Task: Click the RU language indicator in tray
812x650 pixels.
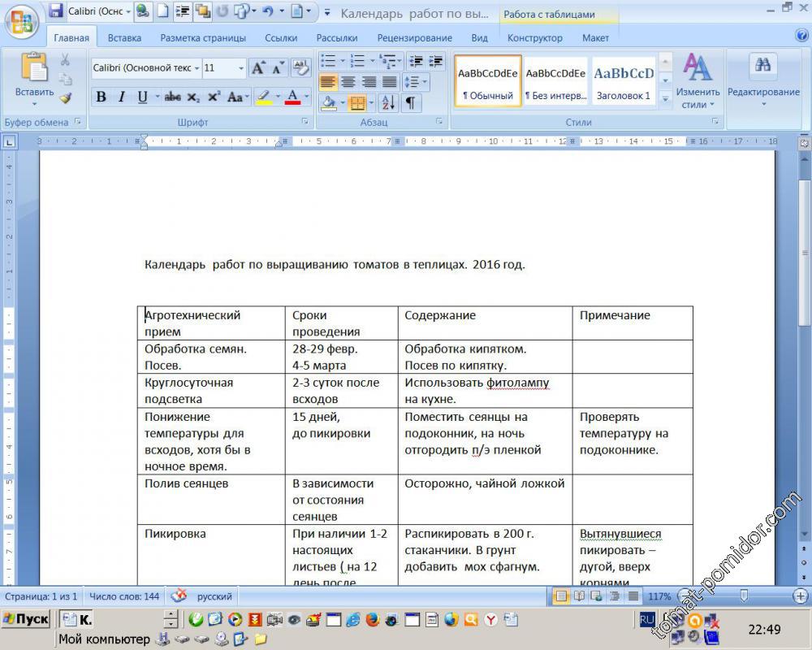Action: coord(646,619)
